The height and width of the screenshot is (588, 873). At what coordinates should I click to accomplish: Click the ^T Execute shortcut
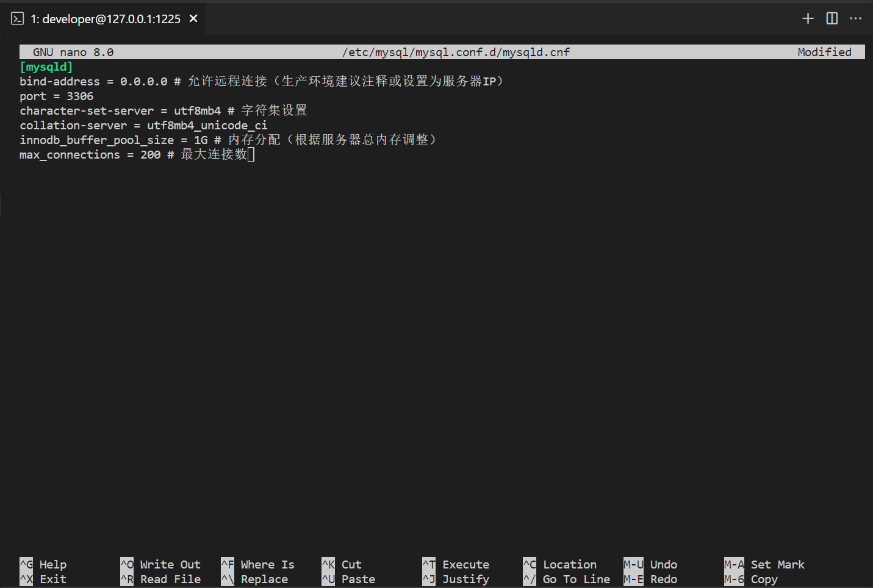(456, 565)
